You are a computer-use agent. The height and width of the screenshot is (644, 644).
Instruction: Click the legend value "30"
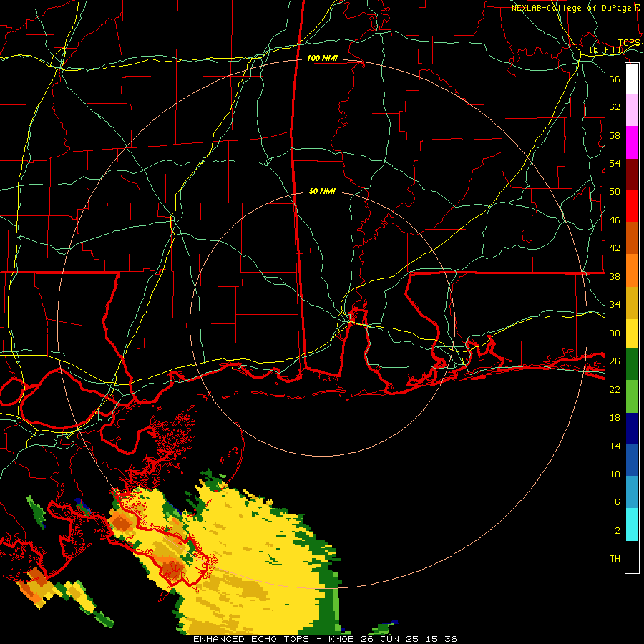coord(615,333)
